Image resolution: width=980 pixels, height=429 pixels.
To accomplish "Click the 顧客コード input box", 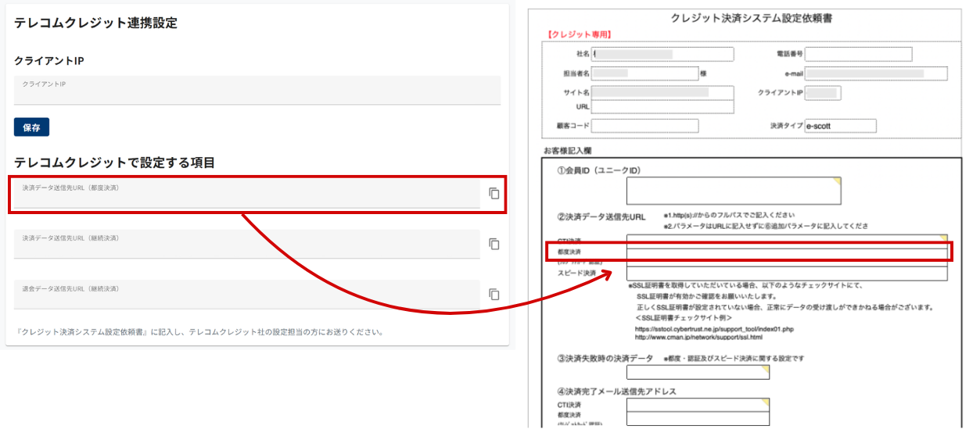I will (644, 126).
